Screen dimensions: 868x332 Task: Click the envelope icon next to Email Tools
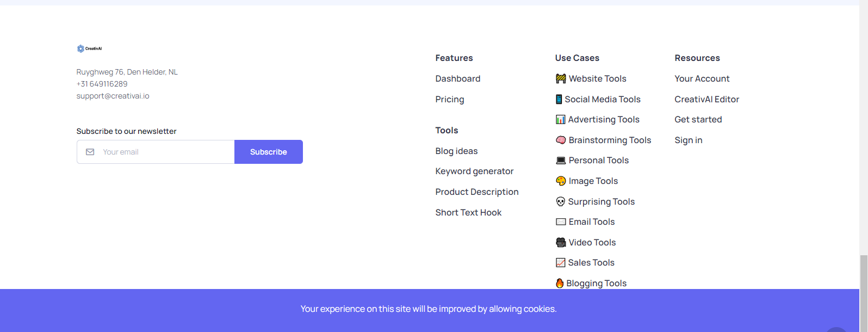point(561,222)
